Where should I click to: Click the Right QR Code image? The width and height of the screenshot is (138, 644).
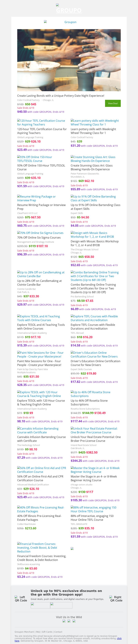click(x=116, y=598)
